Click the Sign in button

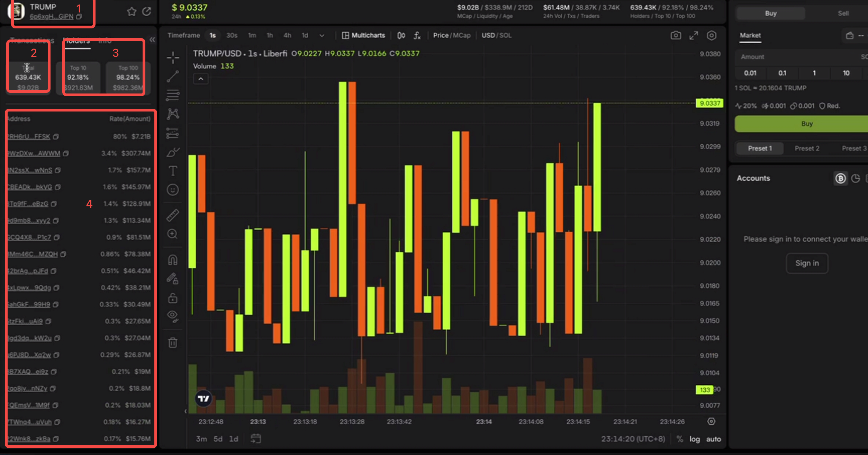pyautogui.click(x=807, y=263)
